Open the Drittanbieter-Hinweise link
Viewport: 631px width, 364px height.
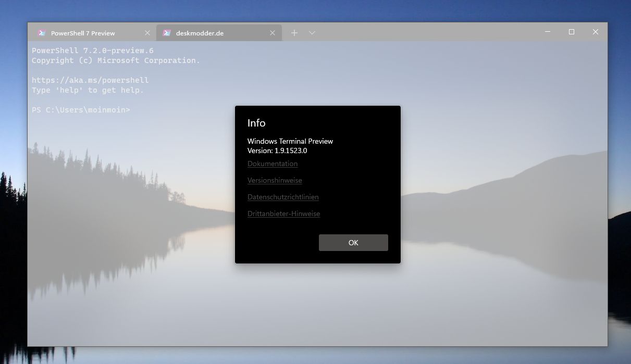pyautogui.click(x=284, y=214)
